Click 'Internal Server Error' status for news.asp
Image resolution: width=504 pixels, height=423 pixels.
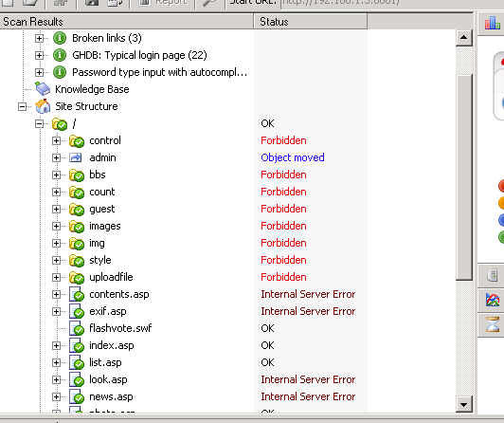tap(308, 396)
